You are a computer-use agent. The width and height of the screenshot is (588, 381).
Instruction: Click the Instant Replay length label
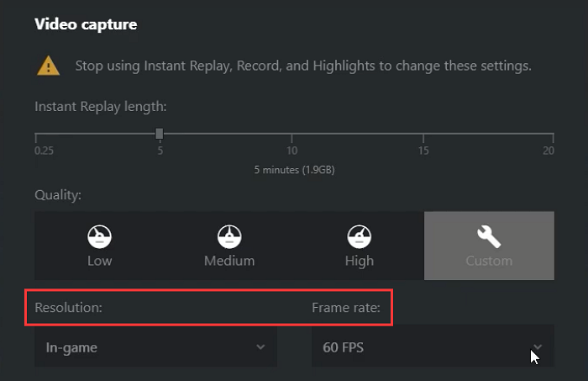(101, 107)
